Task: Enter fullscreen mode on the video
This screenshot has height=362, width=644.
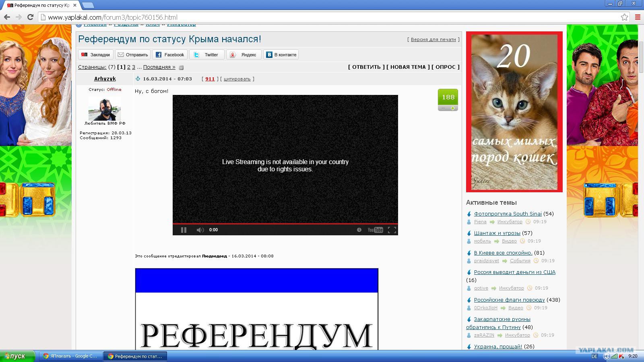Action: (392, 230)
